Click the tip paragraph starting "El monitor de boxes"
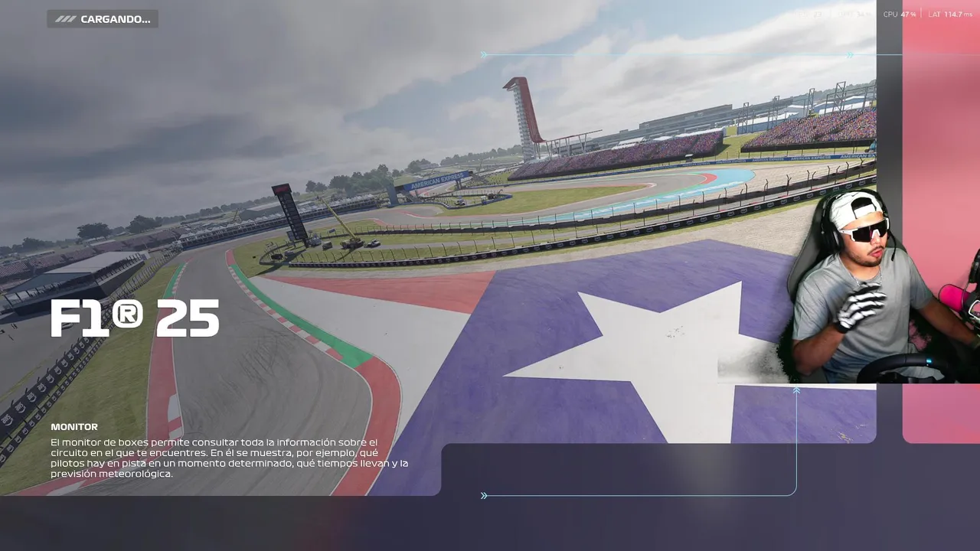The height and width of the screenshot is (551, 980). pos(230,458)
